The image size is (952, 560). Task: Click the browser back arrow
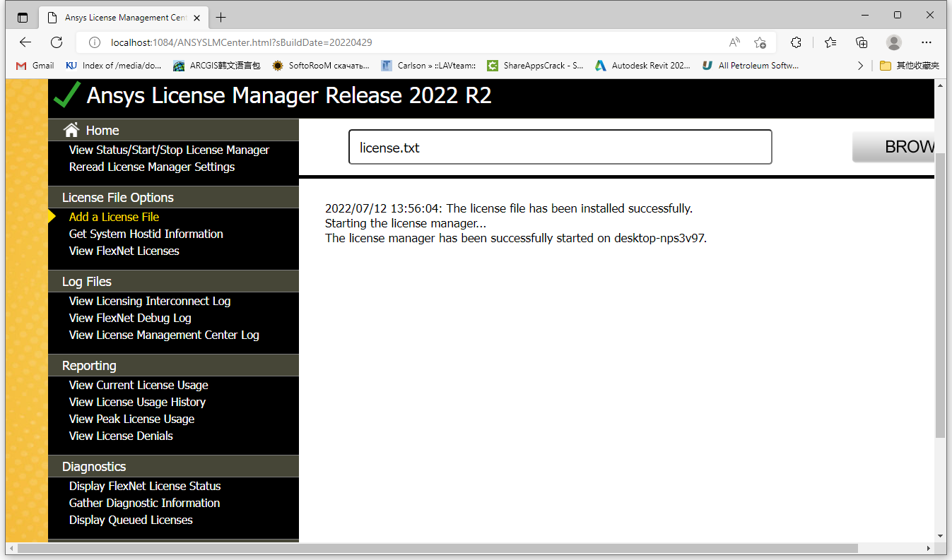tap(25, 42)
